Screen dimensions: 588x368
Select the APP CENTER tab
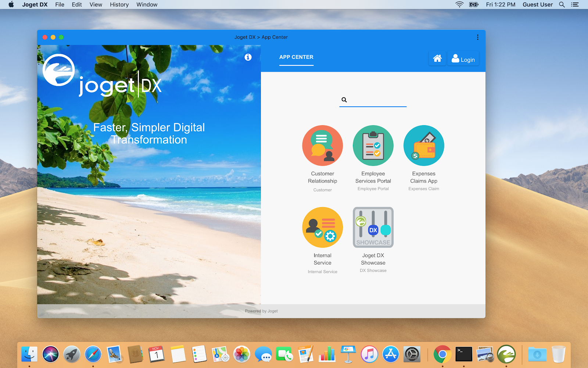click(x=296, y=57)
